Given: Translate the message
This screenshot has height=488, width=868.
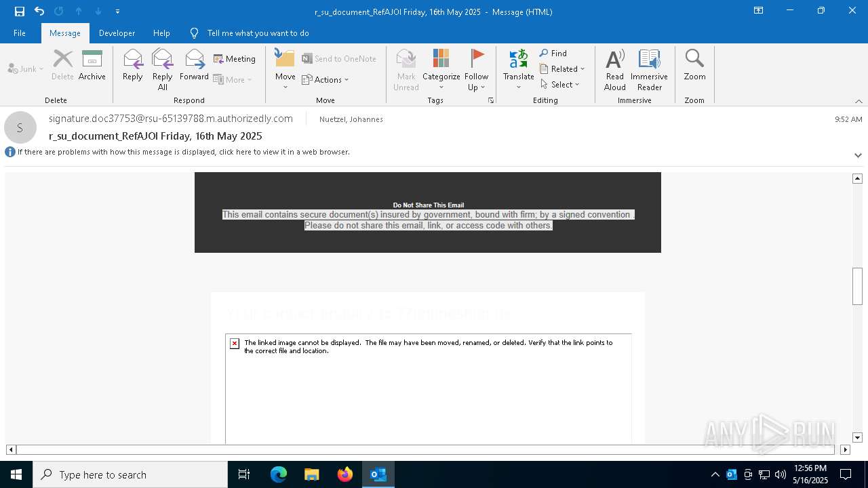Looking at the screenshot, I should click(x=519, y=69).
